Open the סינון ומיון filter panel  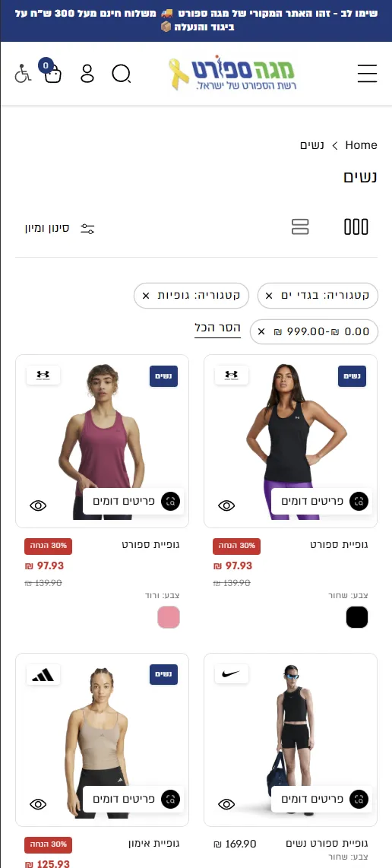[x=60, y=228]
